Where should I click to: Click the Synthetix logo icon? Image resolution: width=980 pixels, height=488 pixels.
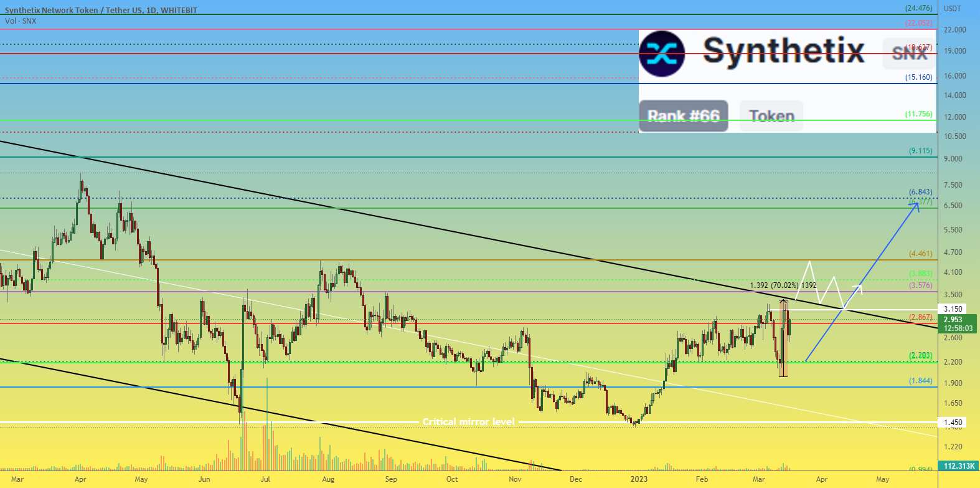click(662, 54)
